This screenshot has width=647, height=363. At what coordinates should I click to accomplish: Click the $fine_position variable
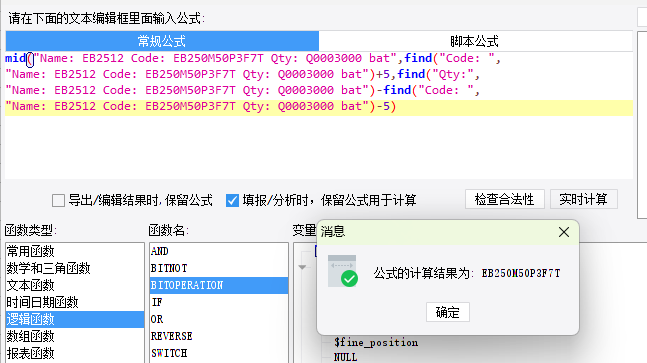[376, 342]
